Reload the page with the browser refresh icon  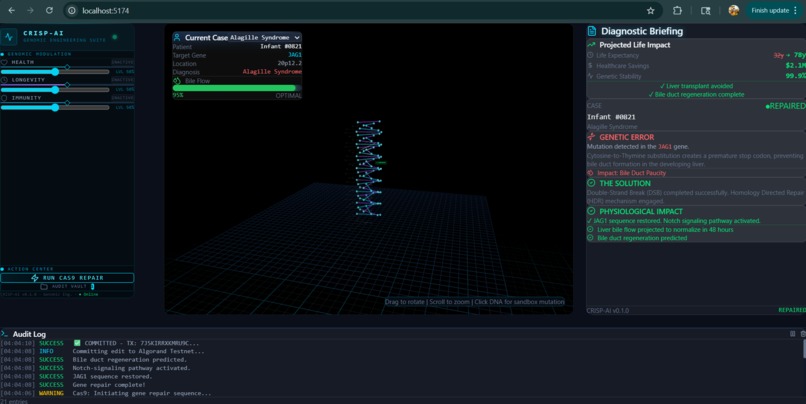[x=49, y=10]
